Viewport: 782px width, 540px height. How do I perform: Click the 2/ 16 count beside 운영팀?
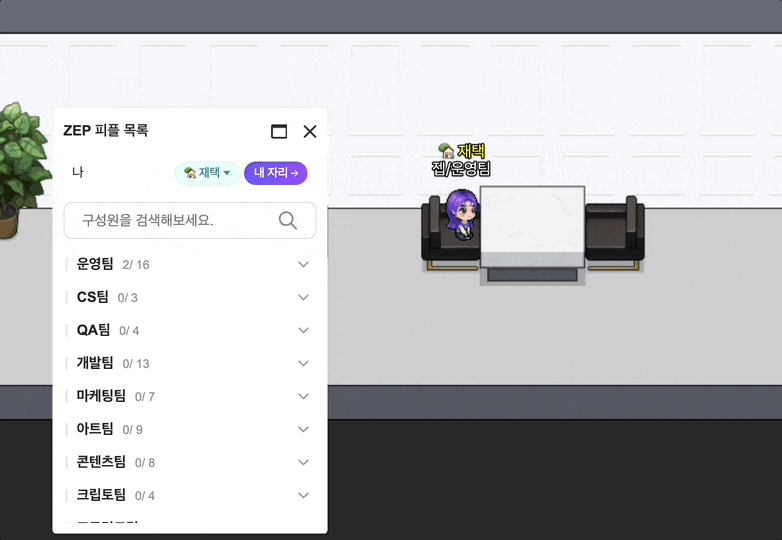click(x=136, y=265)
